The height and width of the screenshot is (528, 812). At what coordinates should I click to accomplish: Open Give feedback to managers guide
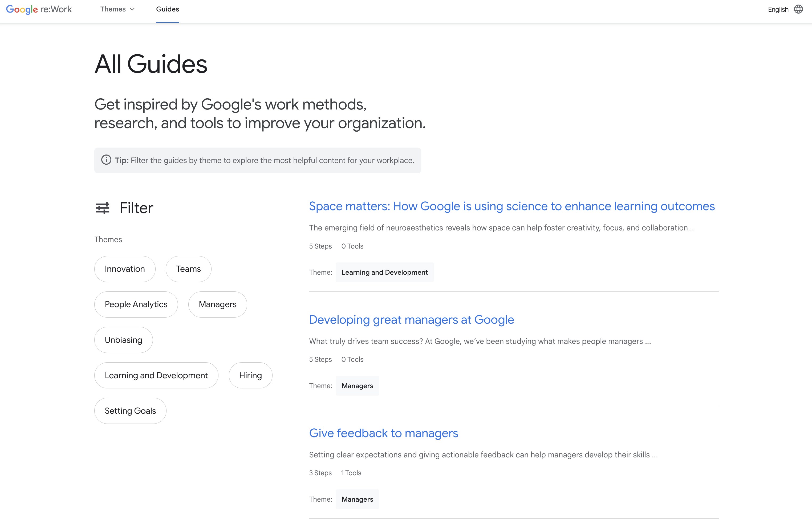click(383, 433)
